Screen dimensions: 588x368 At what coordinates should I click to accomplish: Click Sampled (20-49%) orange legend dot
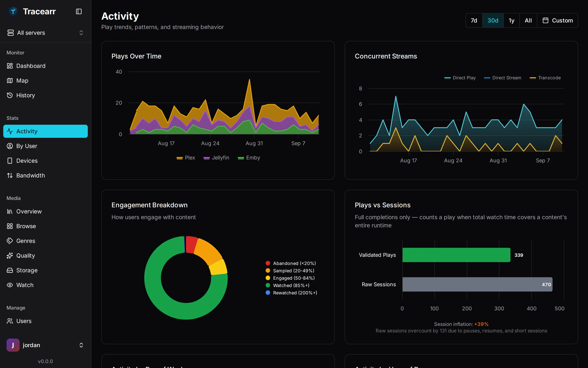pyautogui.click(x=268, y=270)
